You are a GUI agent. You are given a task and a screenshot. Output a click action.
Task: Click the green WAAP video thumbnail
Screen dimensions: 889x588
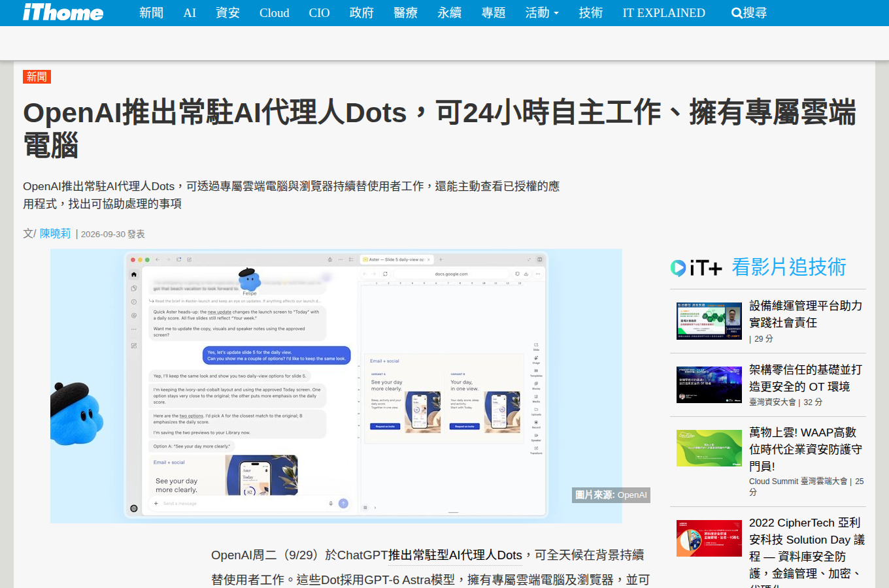coord(709,448)
